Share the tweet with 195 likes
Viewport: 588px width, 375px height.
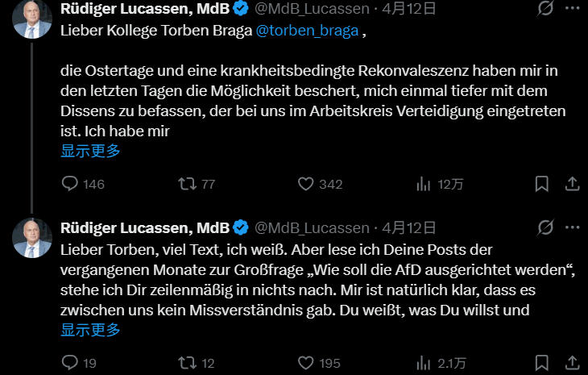[571, 363]
